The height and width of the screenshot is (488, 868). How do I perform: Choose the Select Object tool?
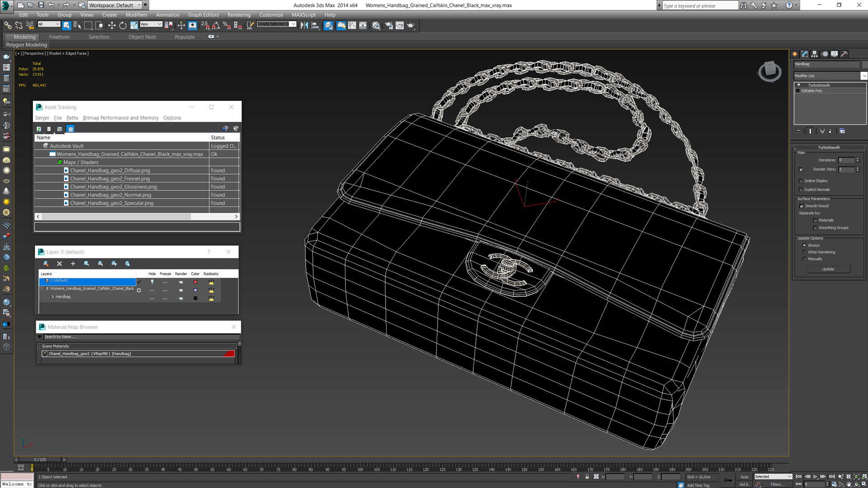[x=66, y=25]
